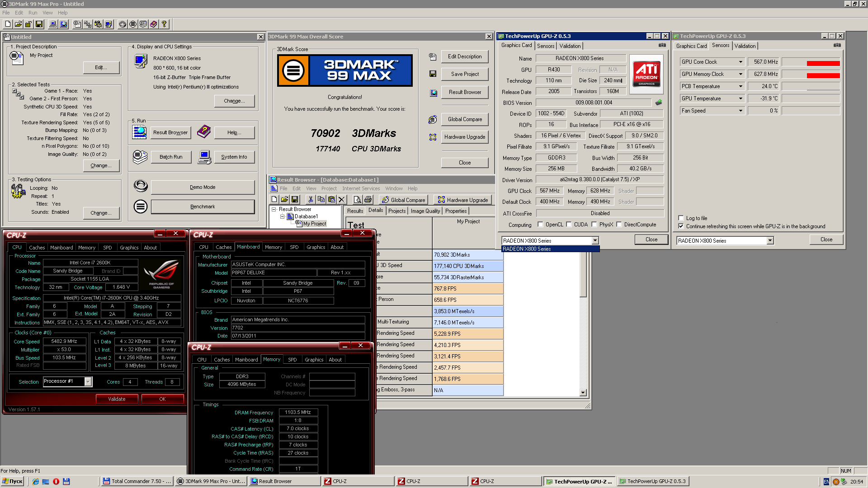
Task: Open the Run menu in 3DMark menu bar
Action: click(33, 13)
